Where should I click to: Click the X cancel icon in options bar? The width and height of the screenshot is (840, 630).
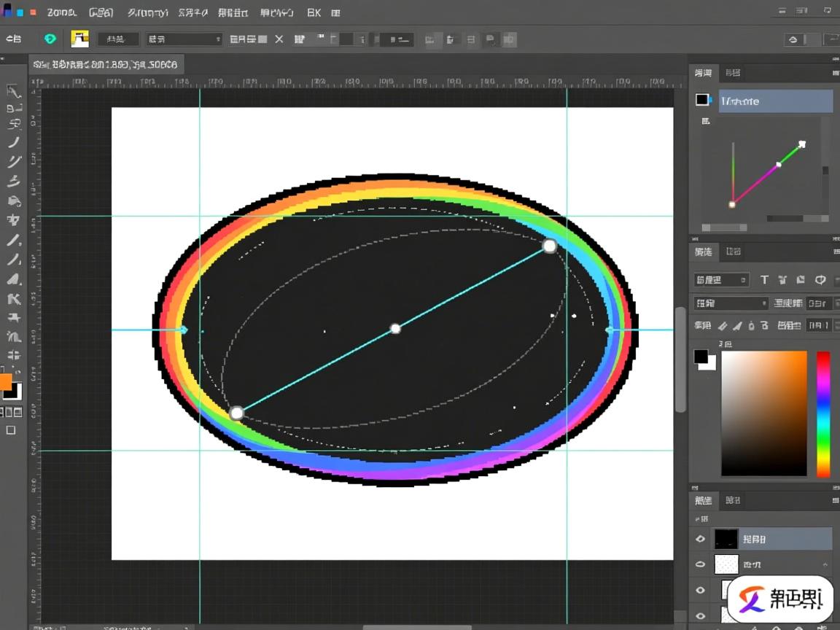(279, 39)
